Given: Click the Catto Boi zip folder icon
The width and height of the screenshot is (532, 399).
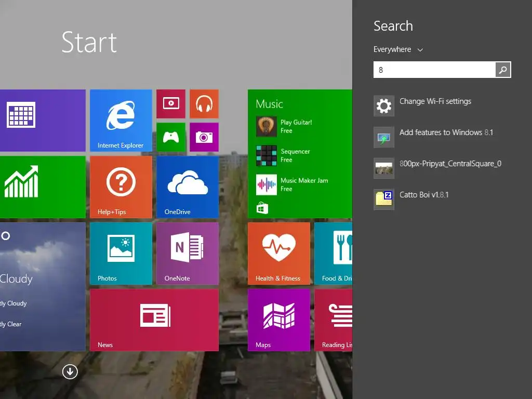Looking at the screenshot, I should click(384, 199).
